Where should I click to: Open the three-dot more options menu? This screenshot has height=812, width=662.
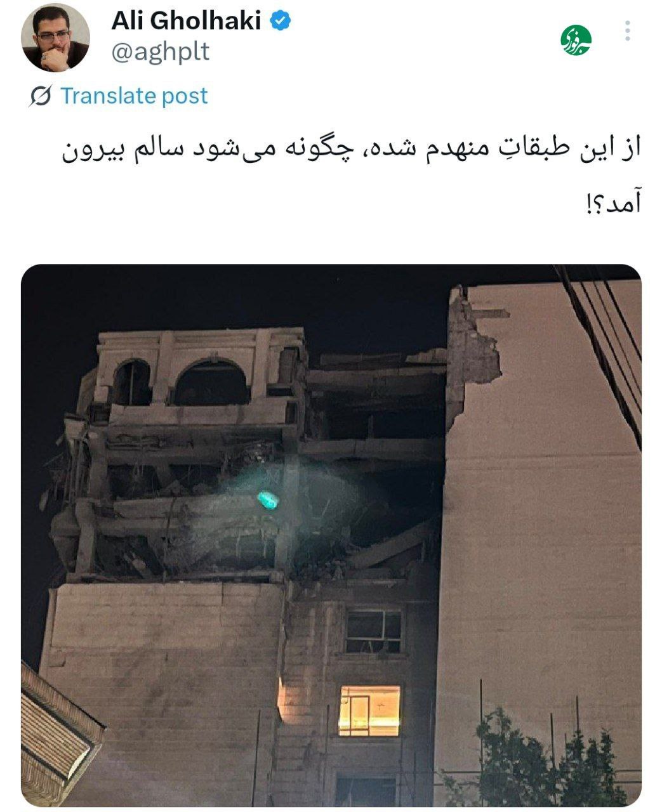[627, 30]
